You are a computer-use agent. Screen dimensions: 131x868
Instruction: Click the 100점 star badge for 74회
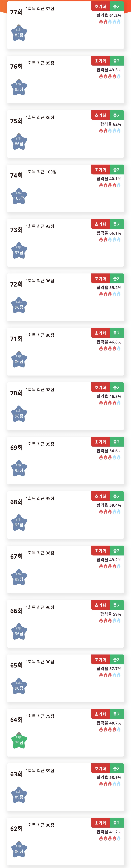[x=19, y=196]
